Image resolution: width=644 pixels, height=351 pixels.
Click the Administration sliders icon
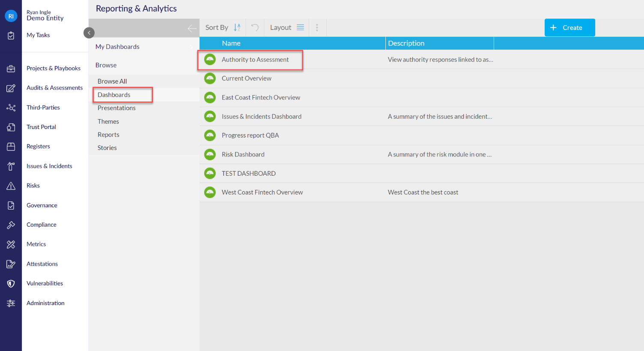[x=11, y=303]
